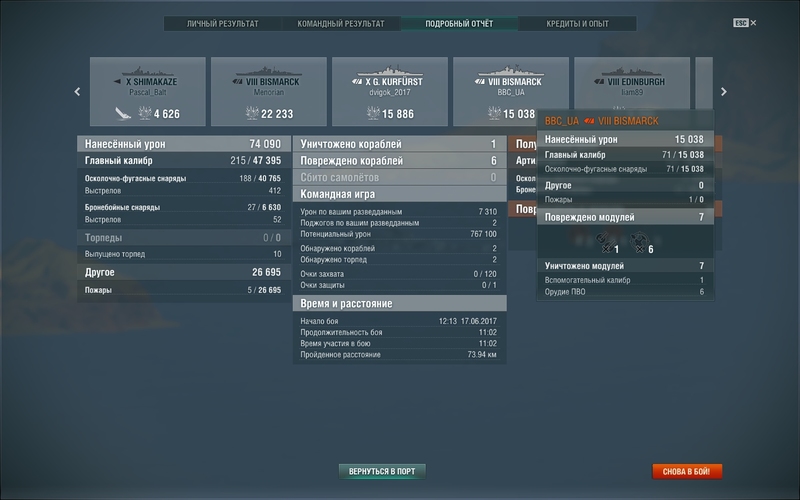800x500 pixels.
Task: Click the Время и расстояние header
Action: (399, 303)
